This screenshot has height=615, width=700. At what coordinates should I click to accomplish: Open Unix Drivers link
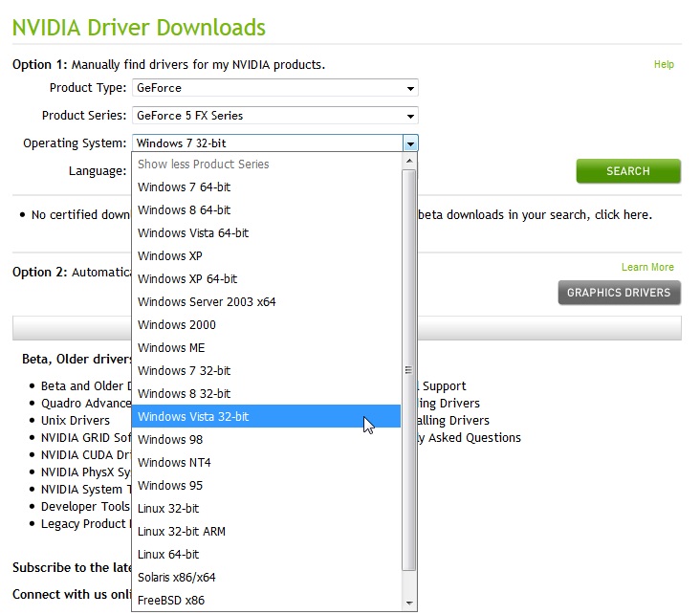76,420
